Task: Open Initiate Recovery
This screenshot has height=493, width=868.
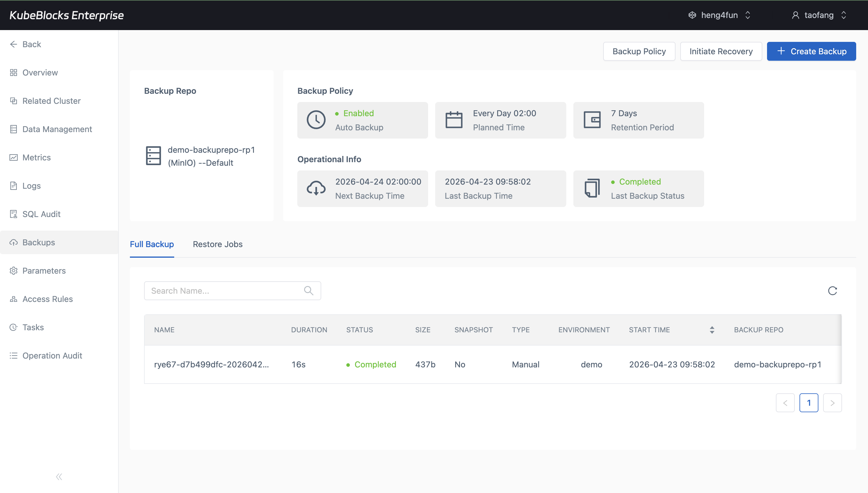Action: click(721, 51)
